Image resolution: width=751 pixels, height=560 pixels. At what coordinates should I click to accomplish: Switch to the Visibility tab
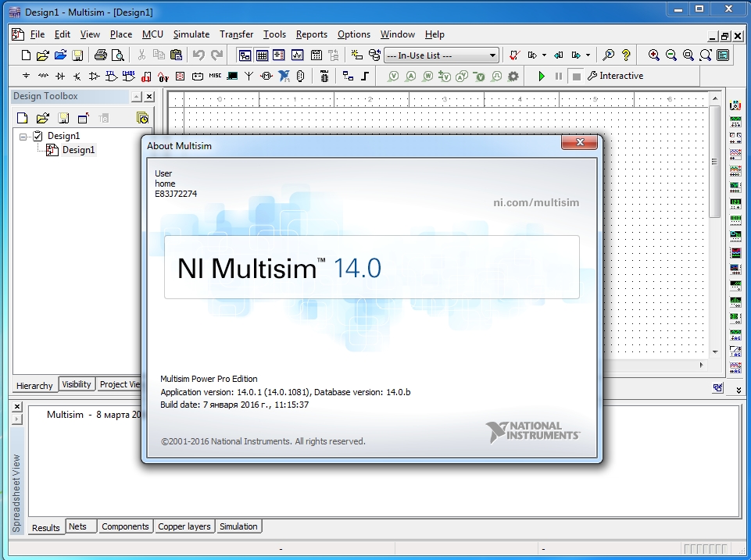77,384
